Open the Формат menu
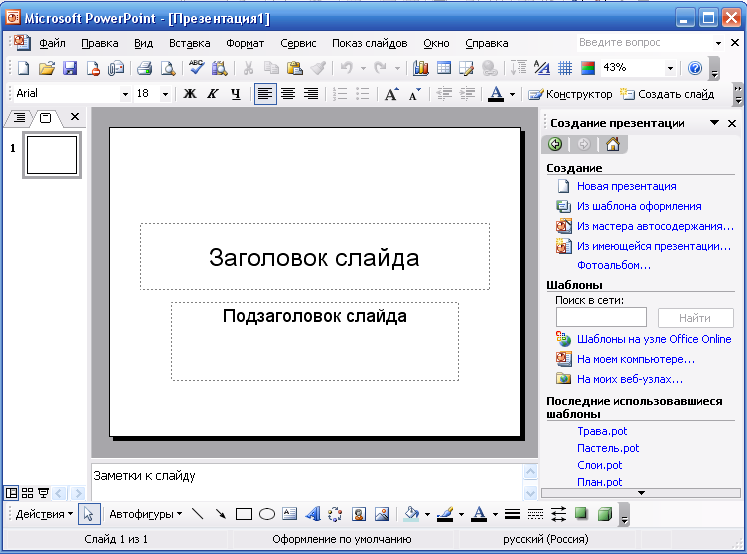Screen dimensions: 747x554 (245, 43)
